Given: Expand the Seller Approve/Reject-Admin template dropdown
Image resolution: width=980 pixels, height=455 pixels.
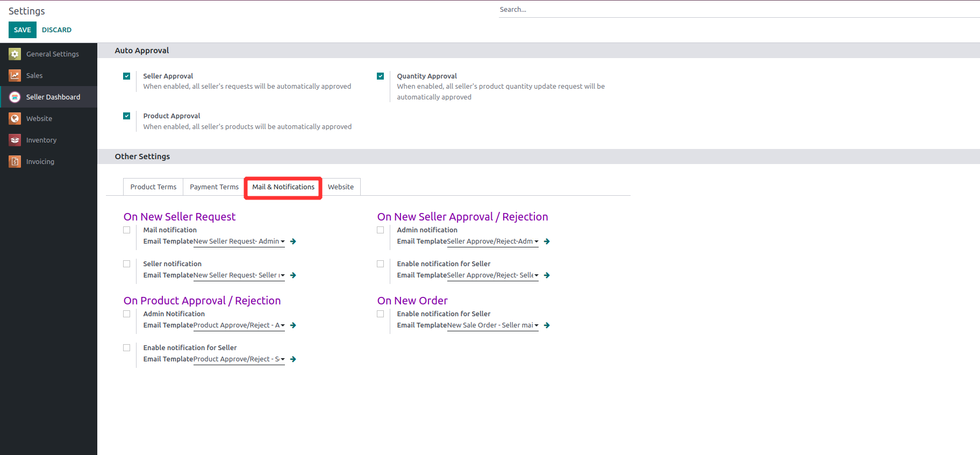Looking at the screenshot, I should click(x=536, y=241).
